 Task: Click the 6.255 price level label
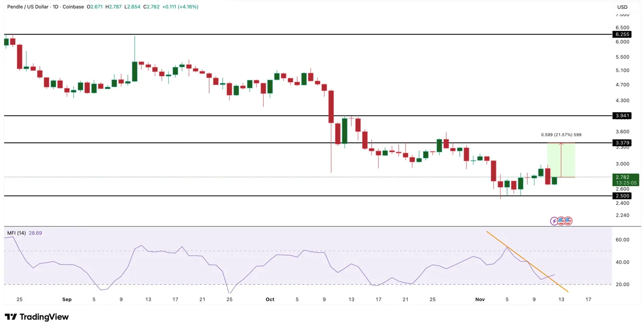(623, 34)
